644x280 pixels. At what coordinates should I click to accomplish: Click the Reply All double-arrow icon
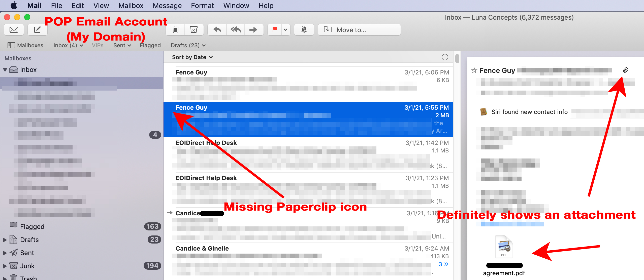[236, 30]
